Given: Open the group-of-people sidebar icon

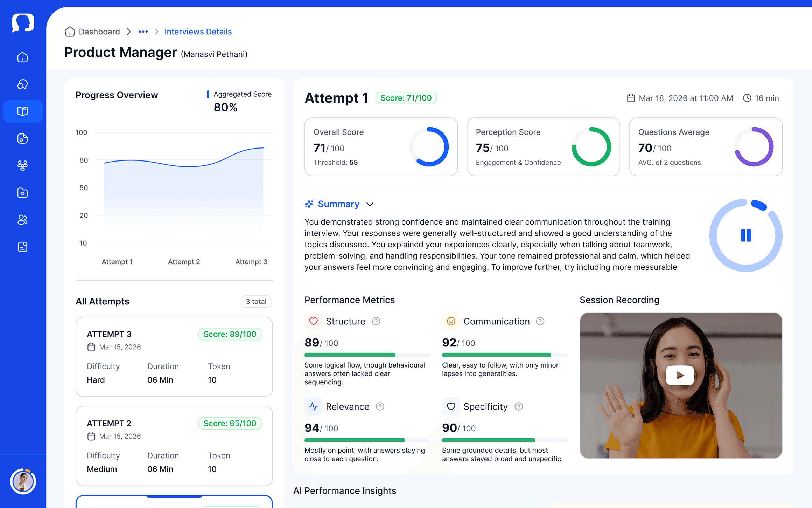Looking at the screenshot, I should tap(23, 165).
